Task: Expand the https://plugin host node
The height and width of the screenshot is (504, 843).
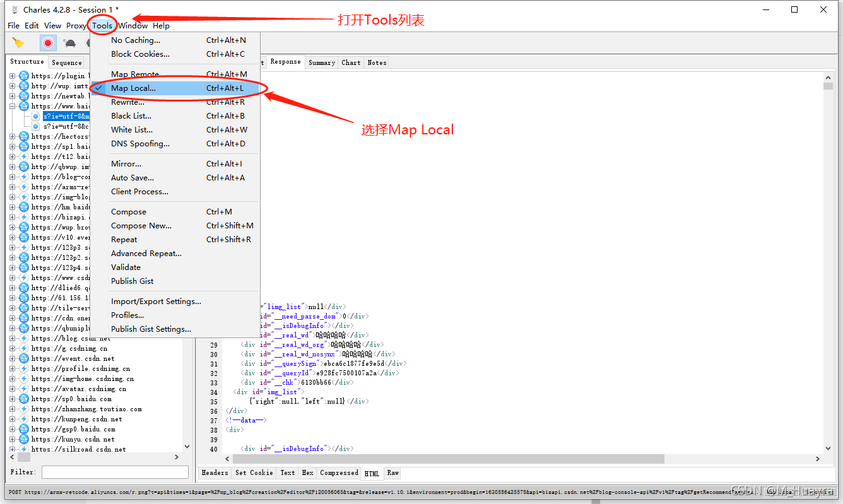Action: (x=12, y=76)
